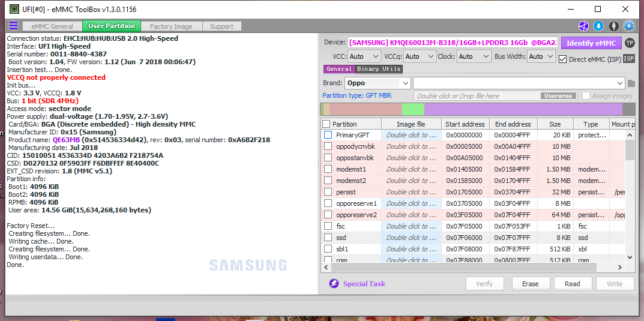Click the eMMC ToolBox title icon

pyautogui.click(x=14, y=8)
